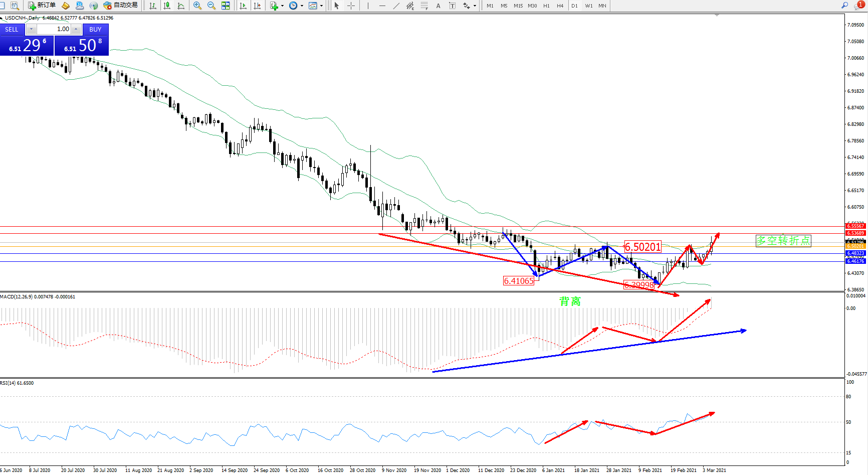Expand the arrows objects dropdown
The width and height of the screenshot is (868, 475).
click(x=475, y=6)
